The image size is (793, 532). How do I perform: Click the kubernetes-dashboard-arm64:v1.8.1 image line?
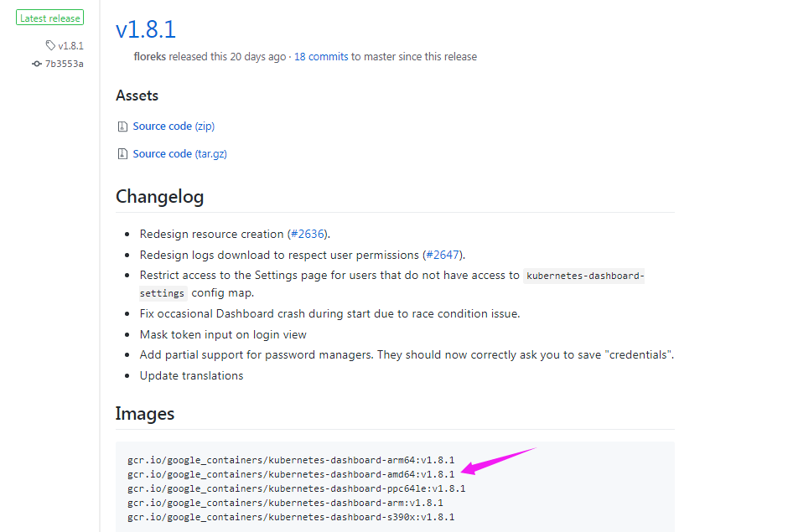tap(291, 460)
